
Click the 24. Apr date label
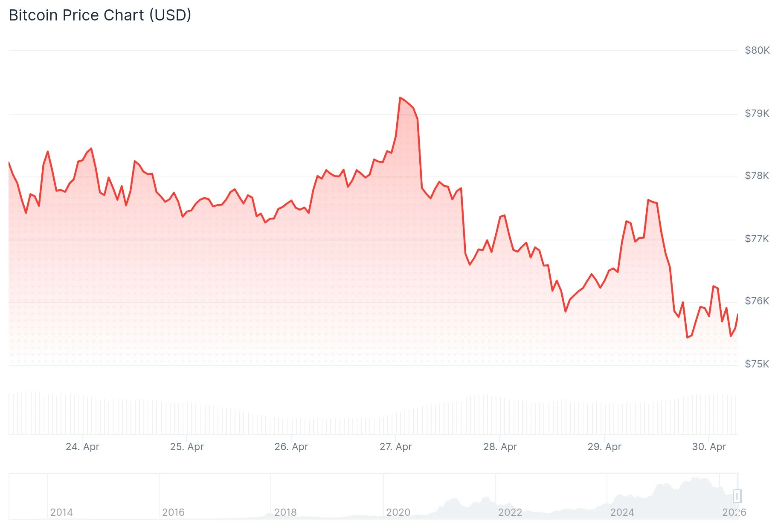(82, 447)
